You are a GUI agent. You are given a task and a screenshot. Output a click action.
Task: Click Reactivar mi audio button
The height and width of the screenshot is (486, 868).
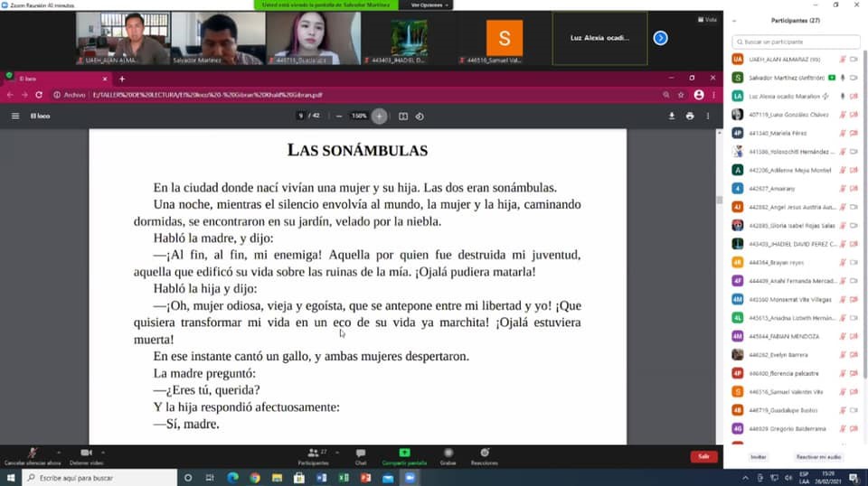pyautogui.click(x=818, y=457)
